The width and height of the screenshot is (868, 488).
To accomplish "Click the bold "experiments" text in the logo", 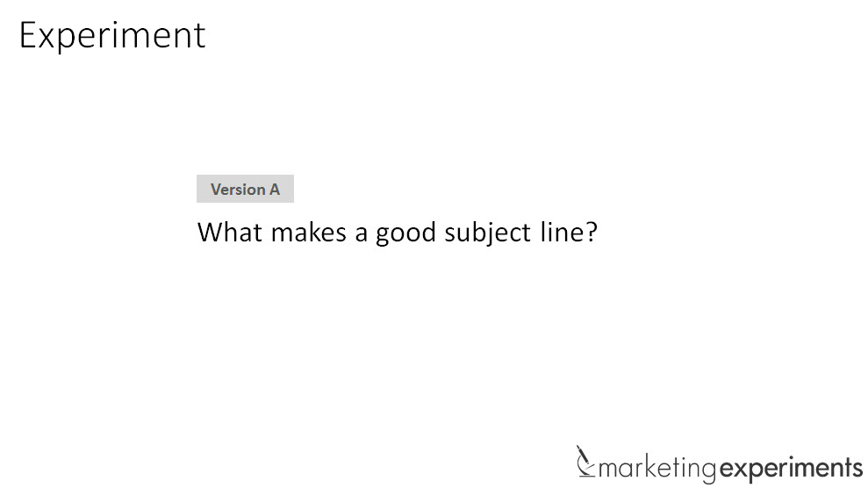I will (791, 467).
